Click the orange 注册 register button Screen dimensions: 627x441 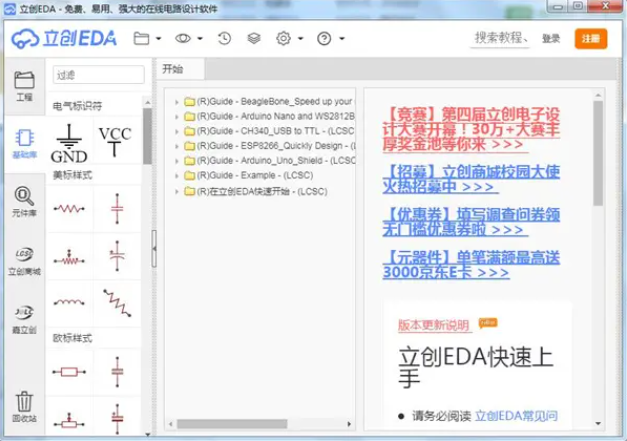(x=591, y=39)
